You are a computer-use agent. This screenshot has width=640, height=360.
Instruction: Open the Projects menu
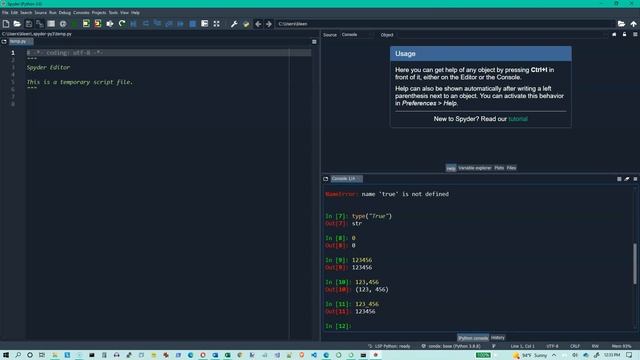coord(99,13)
